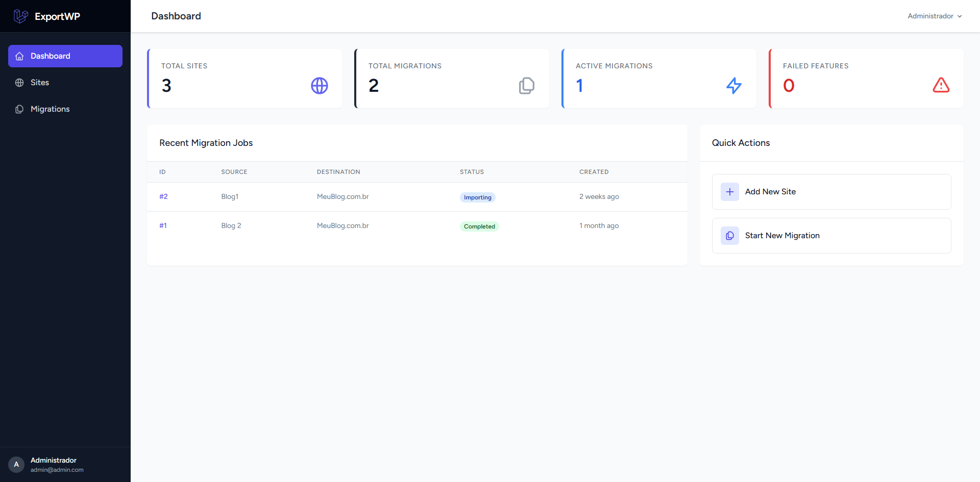Click the ID column header
Screen dimensions: 980x482
pos(162,172)
